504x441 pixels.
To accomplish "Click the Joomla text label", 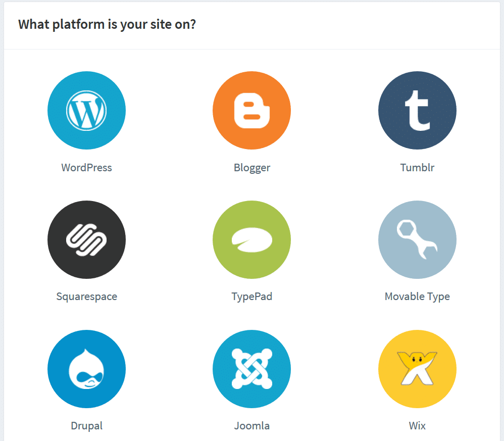I will click(251, 425).
